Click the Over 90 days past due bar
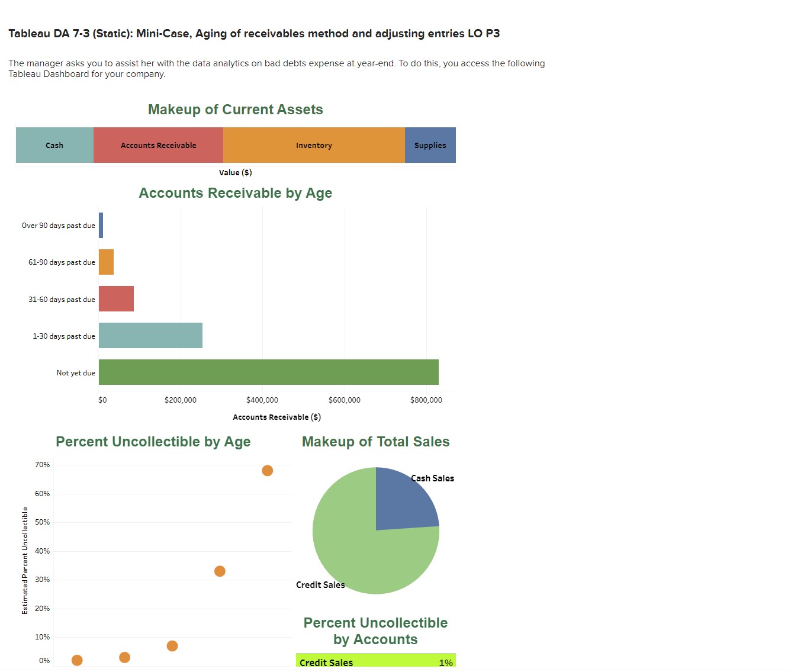Image resolution: width=791 pixels, height=672 pixels. click(101, 226)
